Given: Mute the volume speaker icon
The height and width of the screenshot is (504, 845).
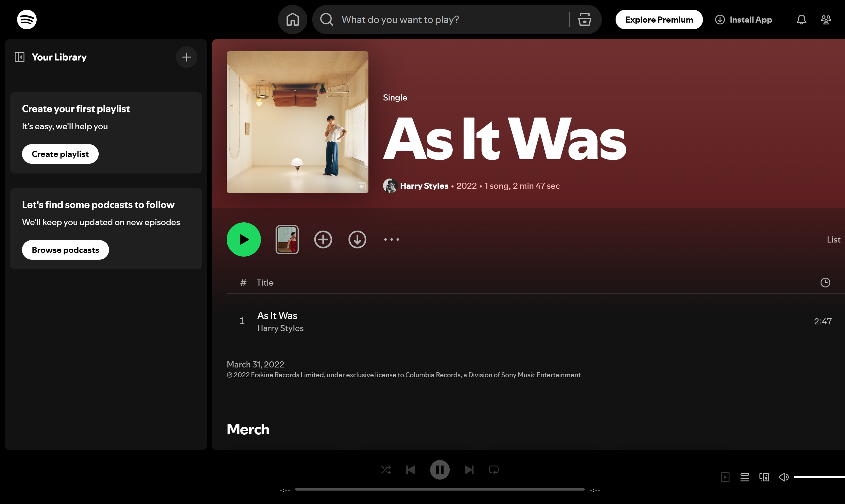Looking at the screenshot, I should (784, 477).
